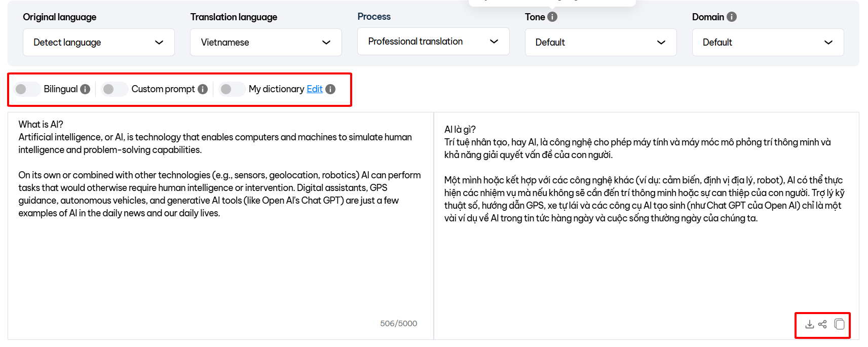Screen dimensions: 868x347
Task: Click the info icon next to Custom prompt
Action: (203, 89)
